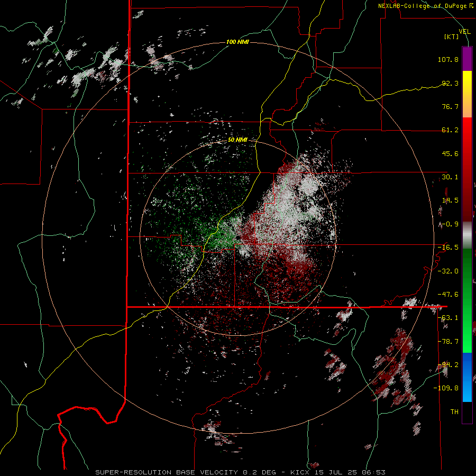
Task: Click the 61.2 scale value
Action: pyautogui.click(x=450, y=130)
